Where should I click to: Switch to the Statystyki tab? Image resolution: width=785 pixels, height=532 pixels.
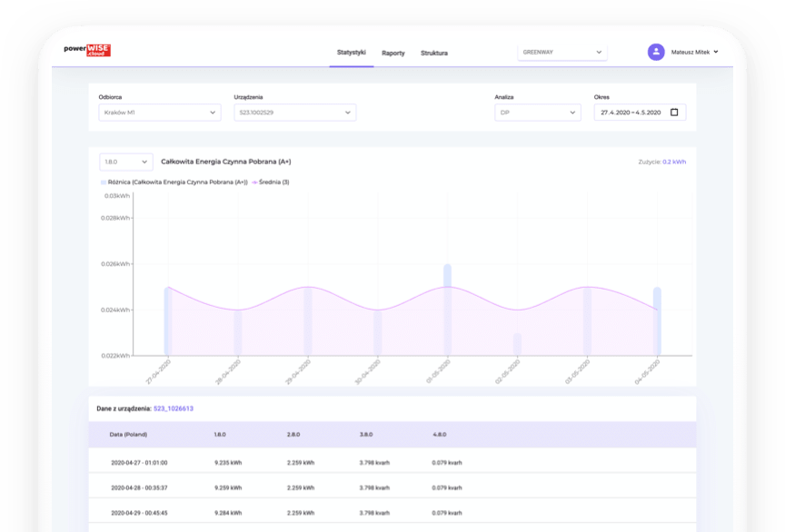coord(351,53)
